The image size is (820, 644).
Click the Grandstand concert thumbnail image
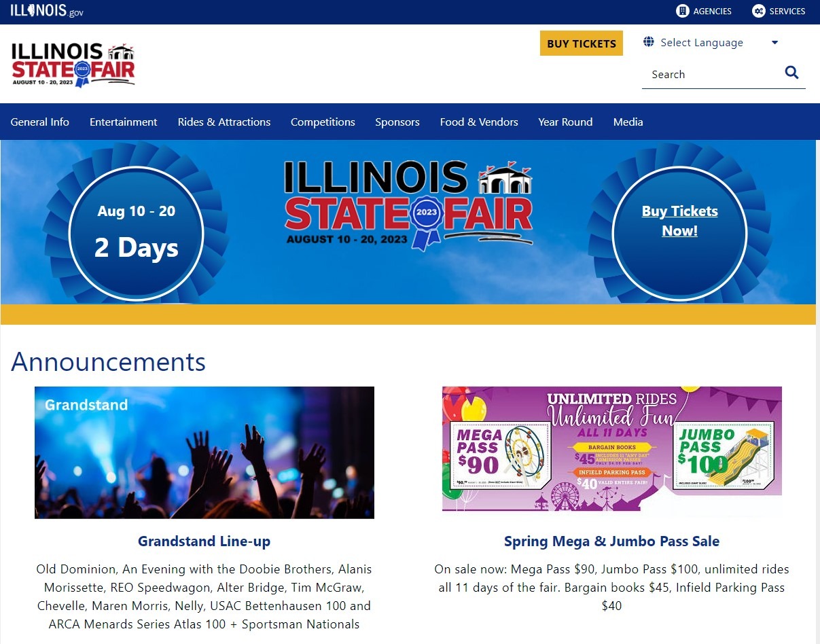click(204, 452)
